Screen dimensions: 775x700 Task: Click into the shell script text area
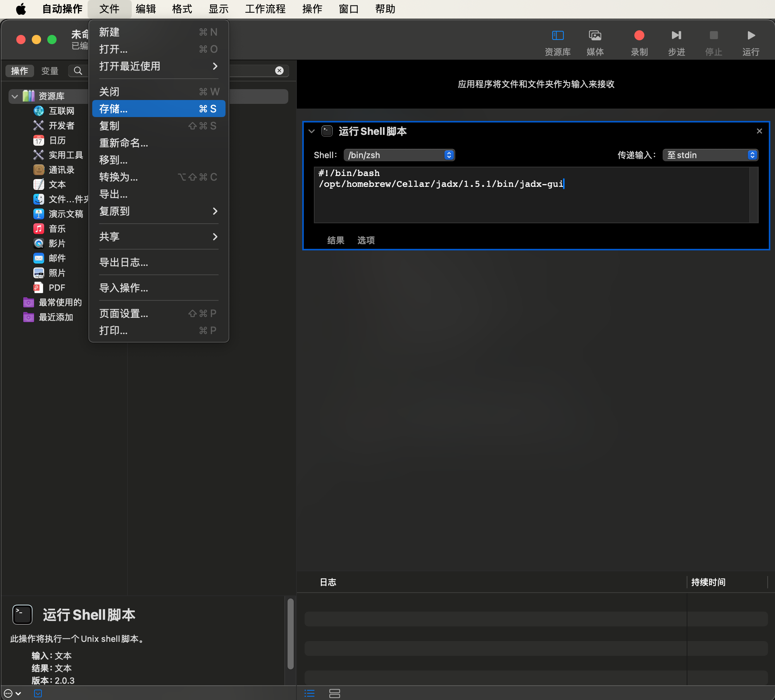(531, 202)
